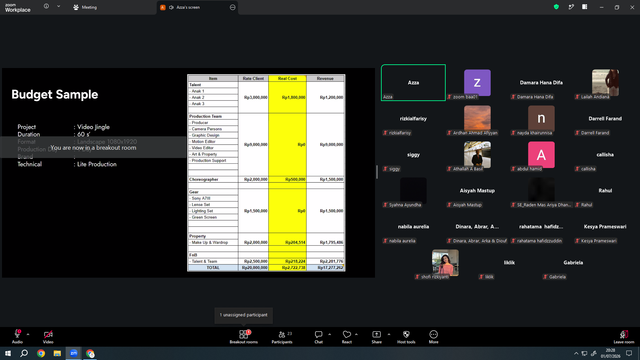The height and width of the screenshot is (360, 640).
Task: Select Azza's highlighted participant tile
Action: point(413,82)
